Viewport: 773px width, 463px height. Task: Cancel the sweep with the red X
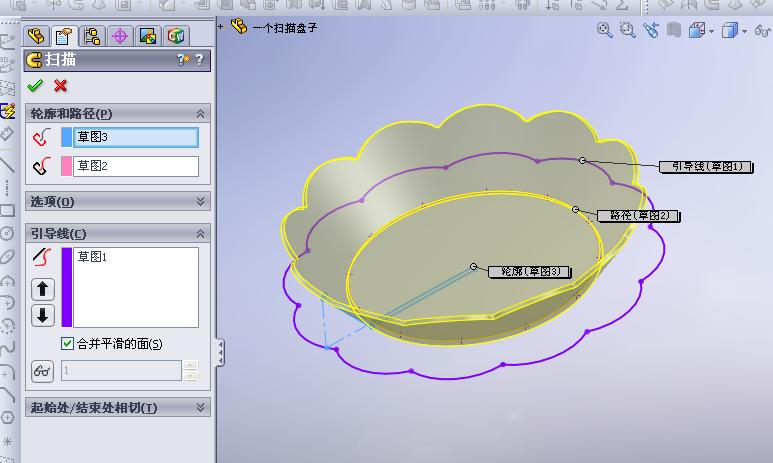point(61,86)
